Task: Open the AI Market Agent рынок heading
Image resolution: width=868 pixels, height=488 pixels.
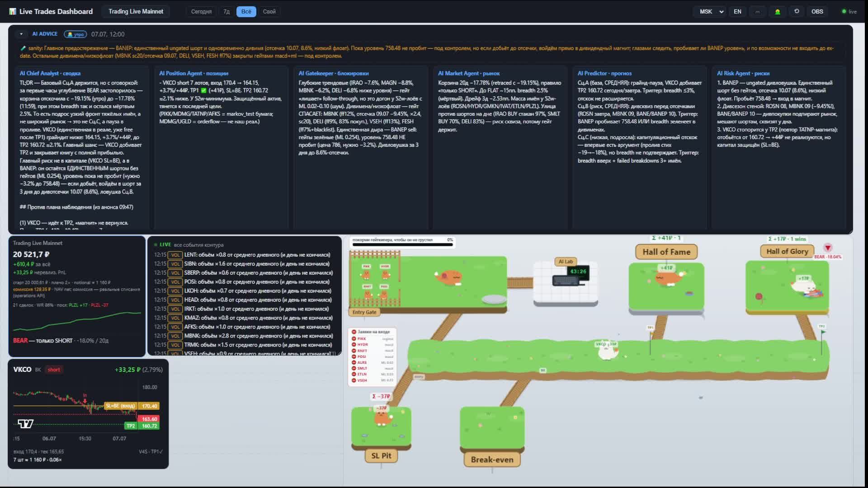Action: (x=469, y=73)
